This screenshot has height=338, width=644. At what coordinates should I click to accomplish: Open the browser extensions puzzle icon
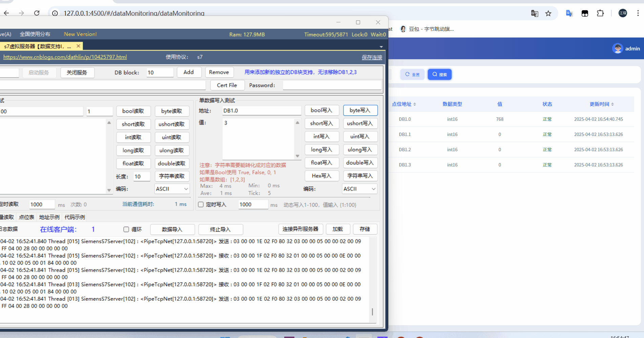pyautogui.click(x=600, y=14)
